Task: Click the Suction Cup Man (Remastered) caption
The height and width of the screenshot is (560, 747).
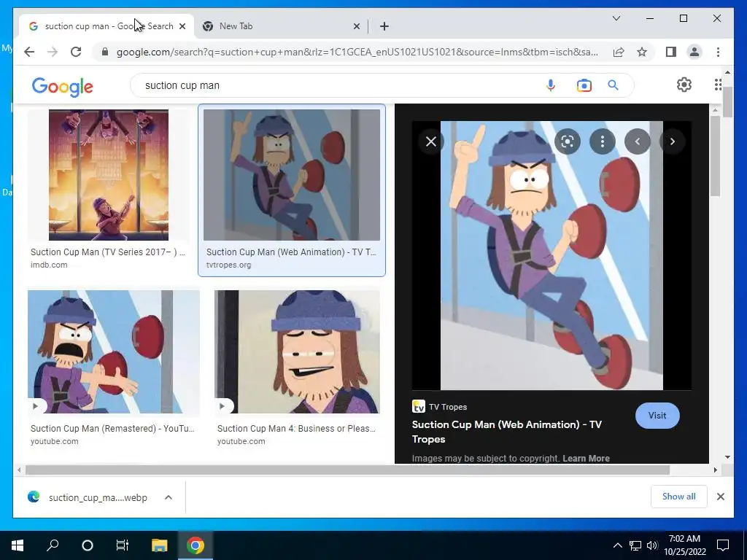Action: [x=112, y=429]
